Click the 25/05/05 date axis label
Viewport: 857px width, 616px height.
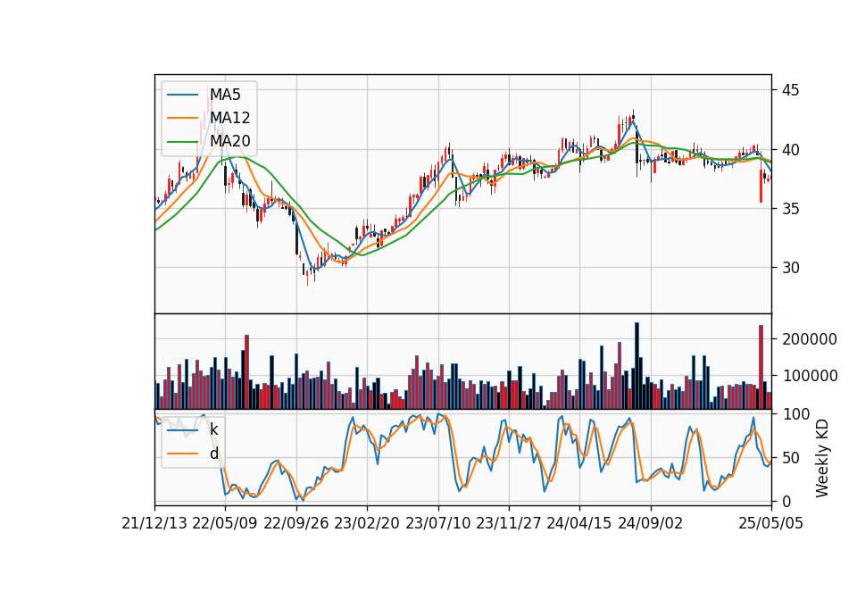click(770, 523)
